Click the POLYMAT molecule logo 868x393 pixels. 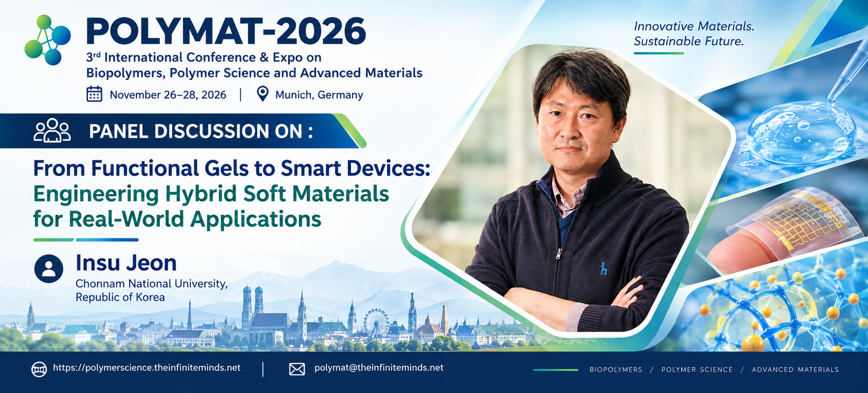pos(48,40)
